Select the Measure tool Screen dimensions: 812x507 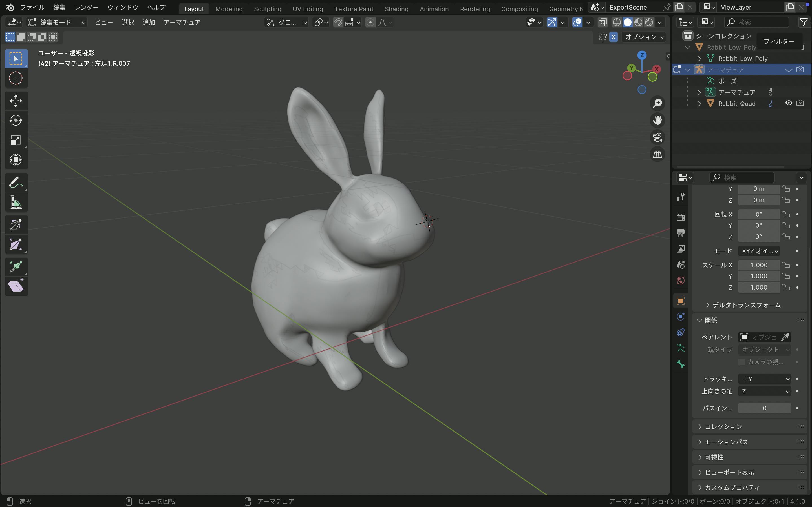click(x=16, y=203)
